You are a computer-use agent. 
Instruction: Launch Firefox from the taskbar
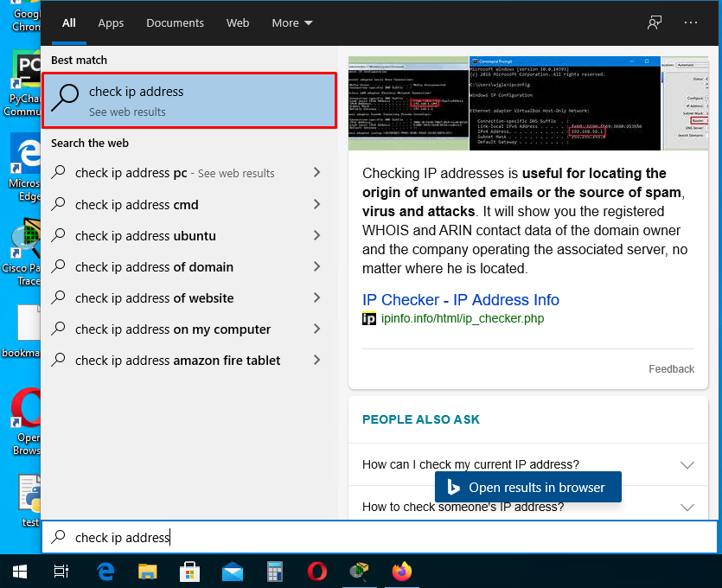tap(401, 572)
